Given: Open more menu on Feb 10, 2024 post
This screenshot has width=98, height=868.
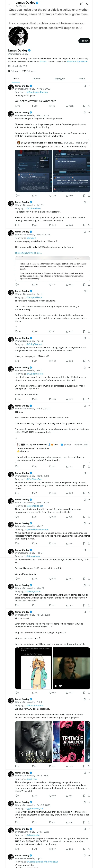Looking at the screenshot, I should point(89,406).
